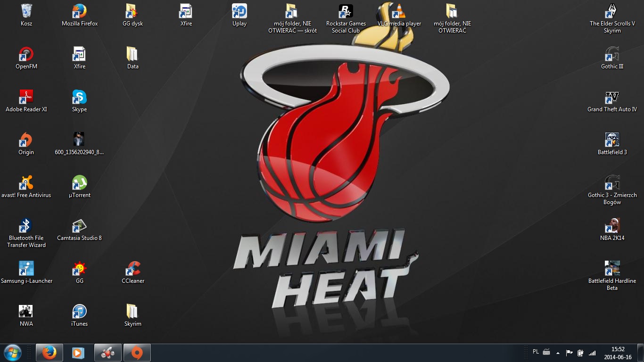The height and width of the screenshot is (362, 644).
Task: Show hidden tray icons arrow
Action: point(558,353)
